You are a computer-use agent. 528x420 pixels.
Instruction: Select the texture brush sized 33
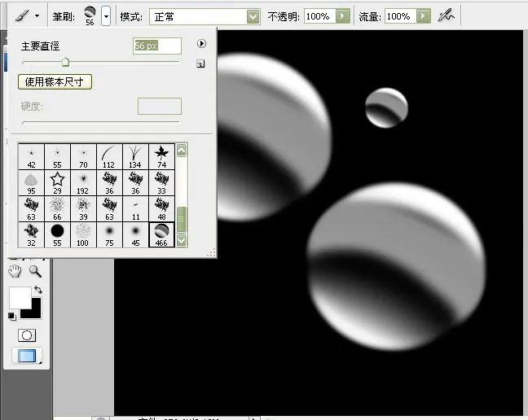click(161, 182)
